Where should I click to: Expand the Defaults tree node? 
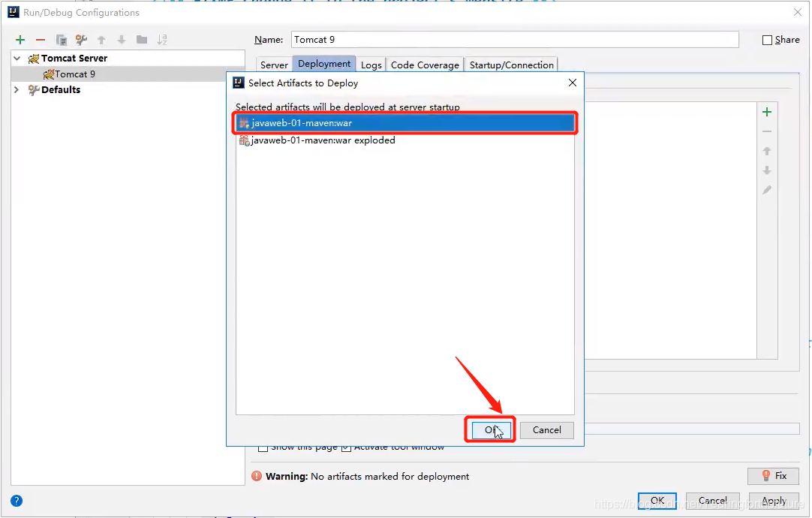point(17,89)
